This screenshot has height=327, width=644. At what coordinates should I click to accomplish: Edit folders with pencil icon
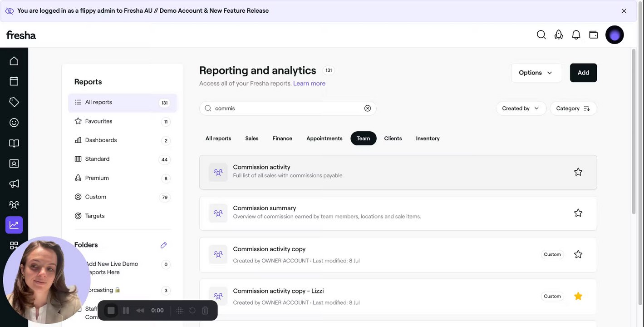point(164,245)
